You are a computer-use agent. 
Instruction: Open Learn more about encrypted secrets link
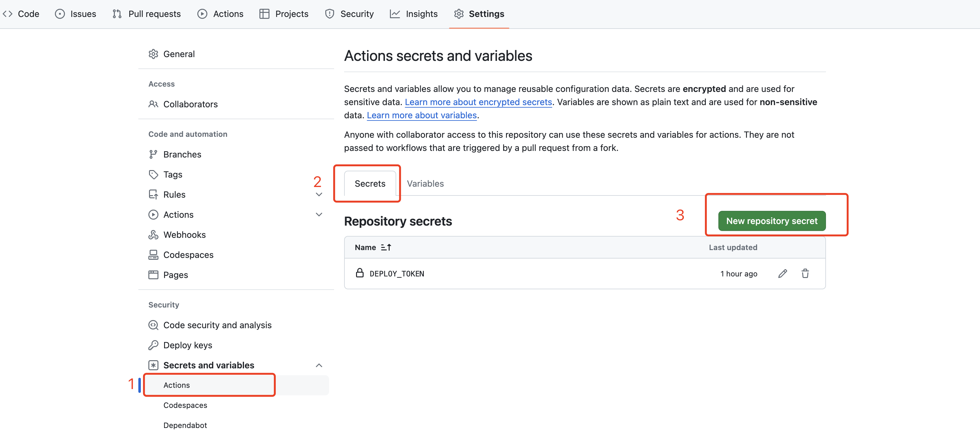[x=478, y=102]
